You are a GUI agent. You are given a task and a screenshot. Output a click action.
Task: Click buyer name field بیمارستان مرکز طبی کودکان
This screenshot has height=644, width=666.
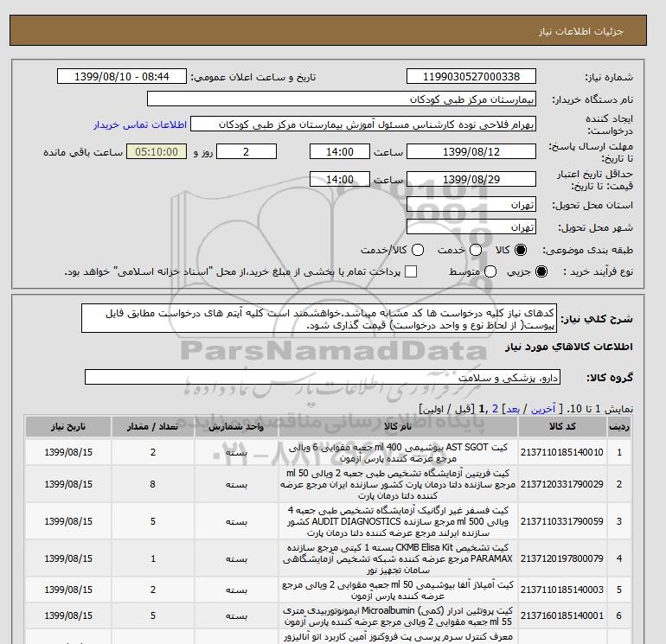(342, 99)
